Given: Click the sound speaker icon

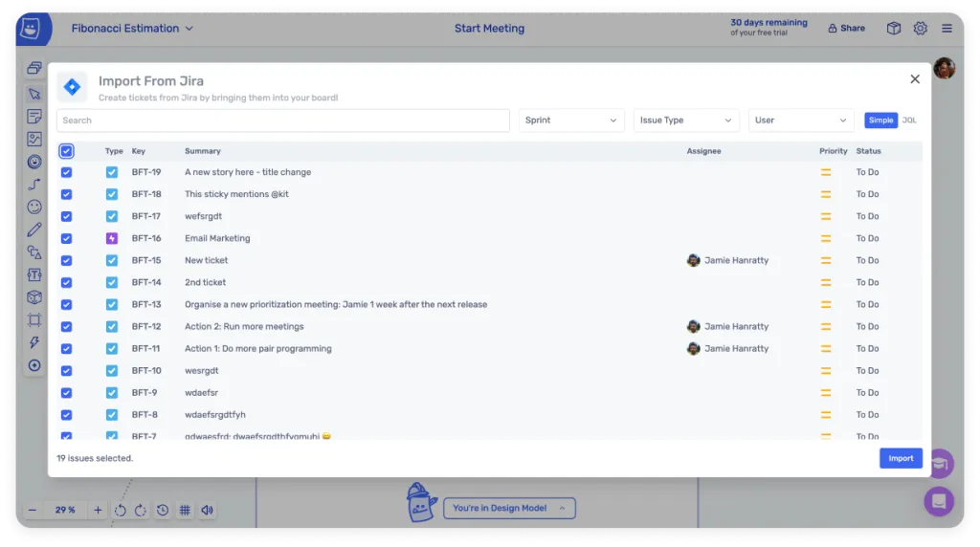Looking at the screenshot, I should click(208, 511).
